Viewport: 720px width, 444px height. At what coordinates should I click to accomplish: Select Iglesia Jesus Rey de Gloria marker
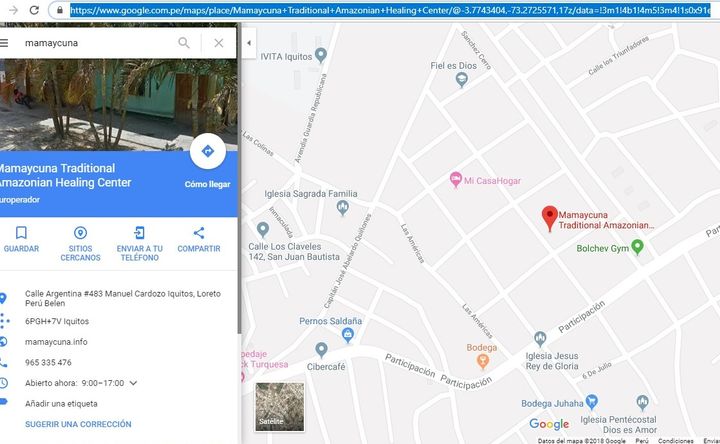(x=540, y=339)
